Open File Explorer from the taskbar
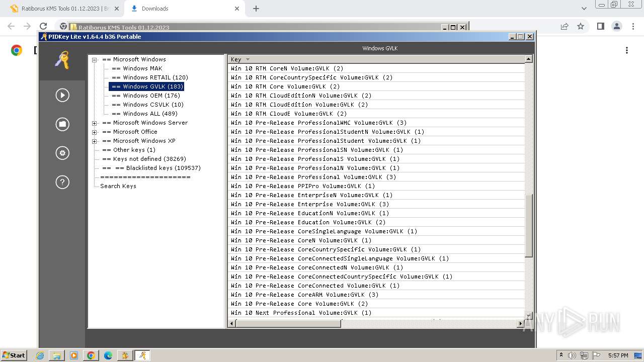This screenshot has height=362, width=644. click(57, 355)
